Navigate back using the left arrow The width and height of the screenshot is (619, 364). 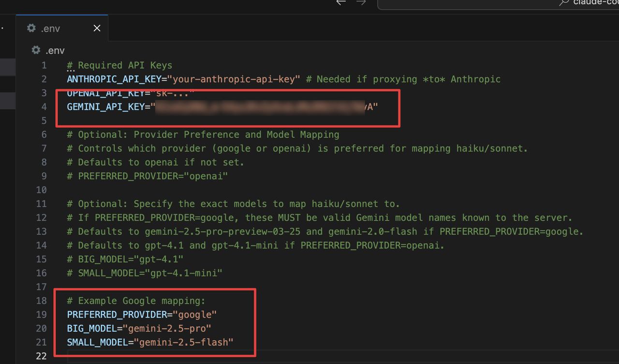[340, 2]
